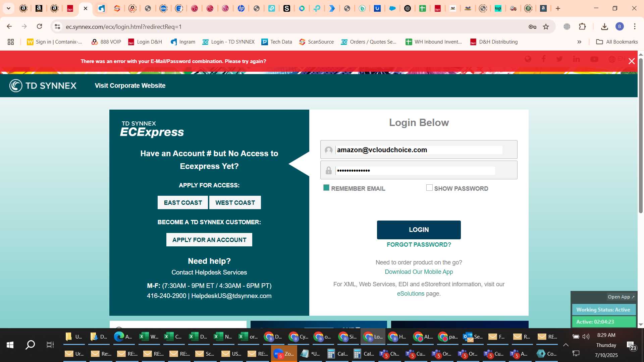Click the HelpdeskUS@tdsynnex.com email text
Image resolution: width=644 pixels, height=362 pixels.
[231, 296]
